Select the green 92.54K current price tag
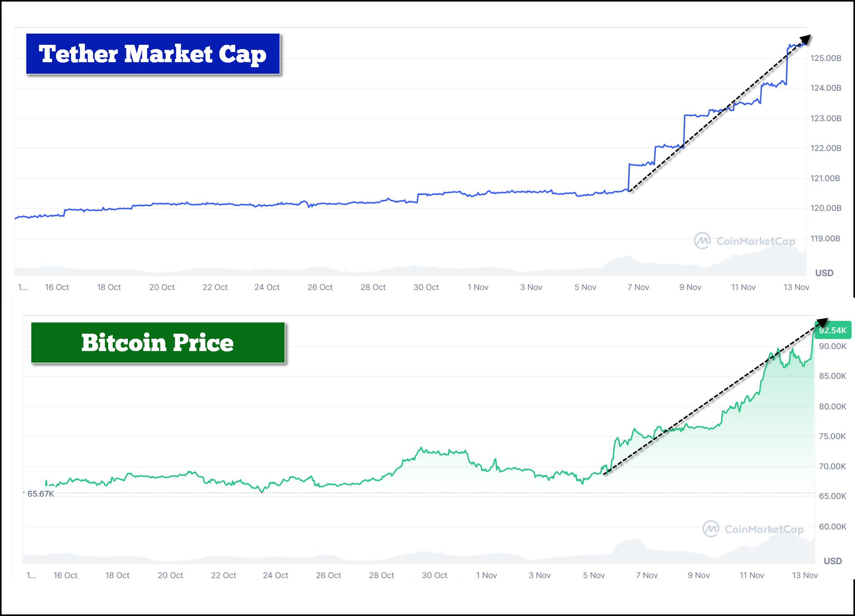 [x=832, y=330]
